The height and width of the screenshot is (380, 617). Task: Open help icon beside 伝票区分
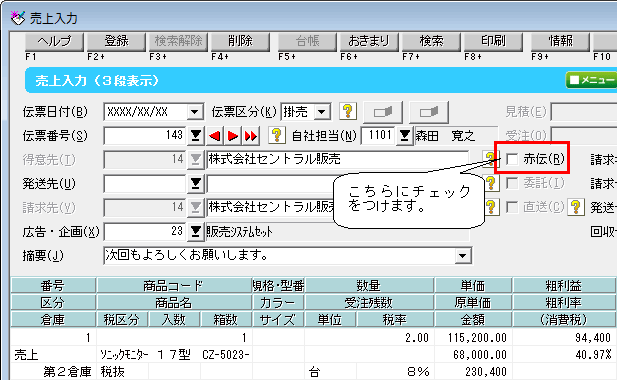(x=347, y=112)
